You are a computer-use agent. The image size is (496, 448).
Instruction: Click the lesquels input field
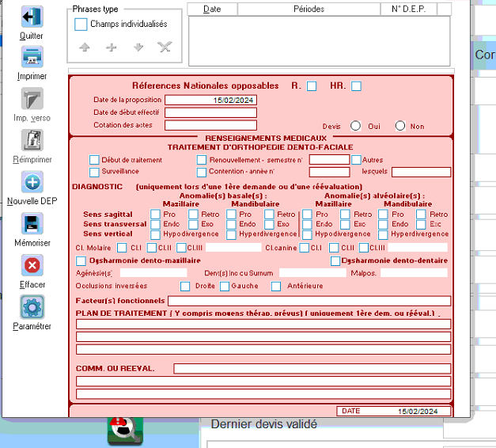tap(421, 172)
